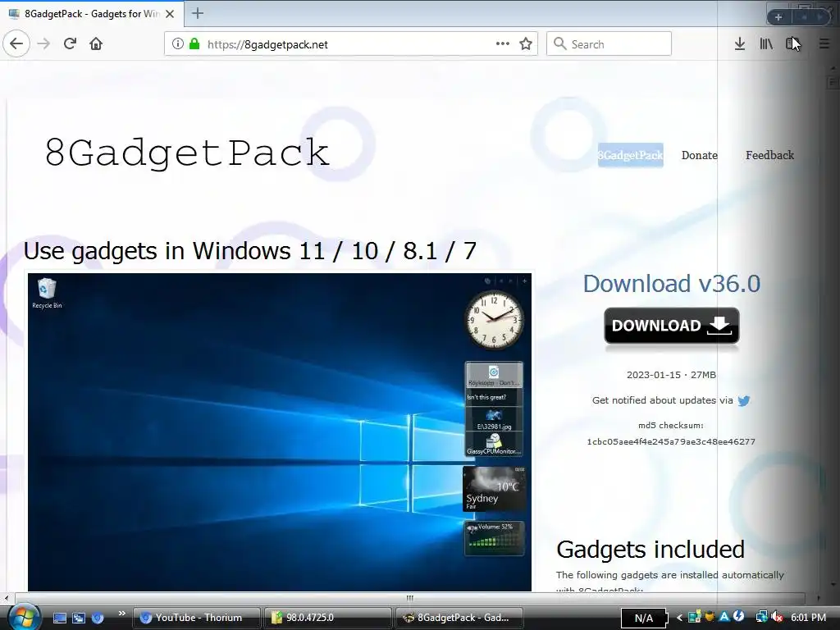
Task: Open the Twitter bird updates link
Action: (x=743, y=400)
